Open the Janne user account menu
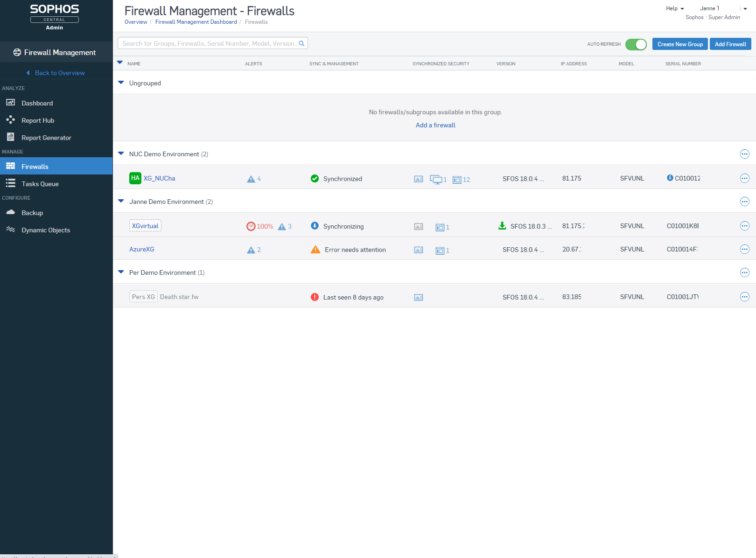This screenshot has height=558, width=756. tap(723, 8)
